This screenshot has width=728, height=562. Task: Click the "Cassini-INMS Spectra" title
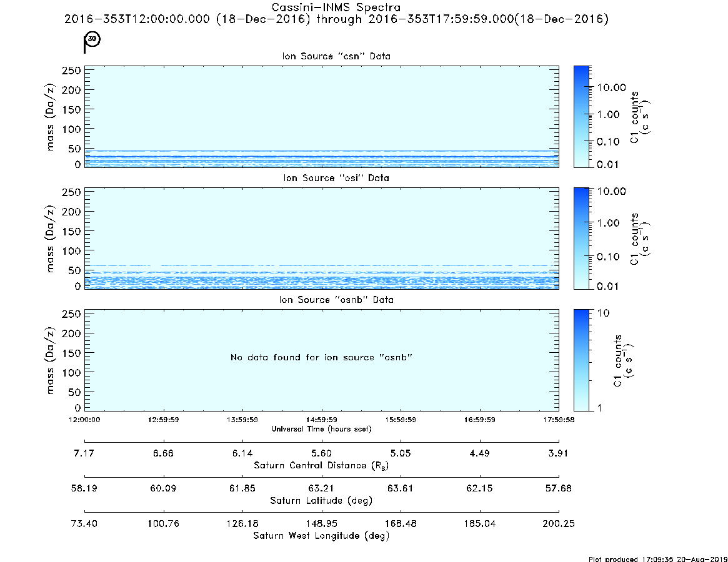pyautogui.click(x=336, y=7)
